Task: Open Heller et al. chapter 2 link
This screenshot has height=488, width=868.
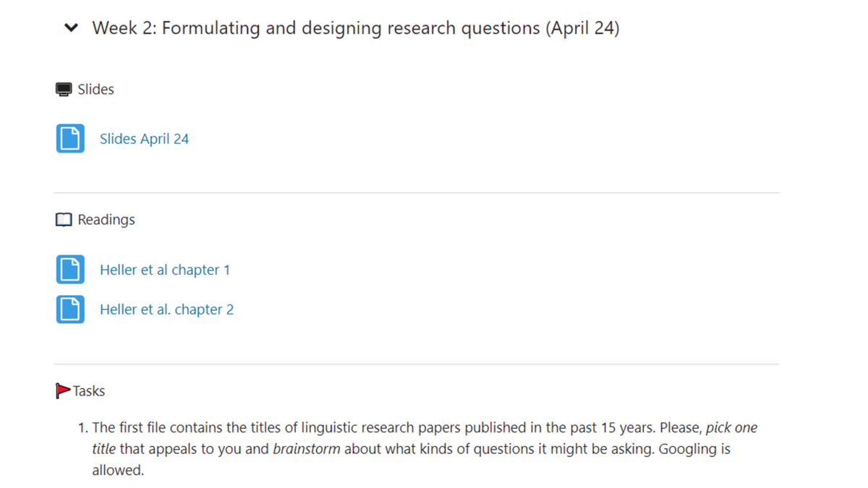Action: click(x=167, y=309)
